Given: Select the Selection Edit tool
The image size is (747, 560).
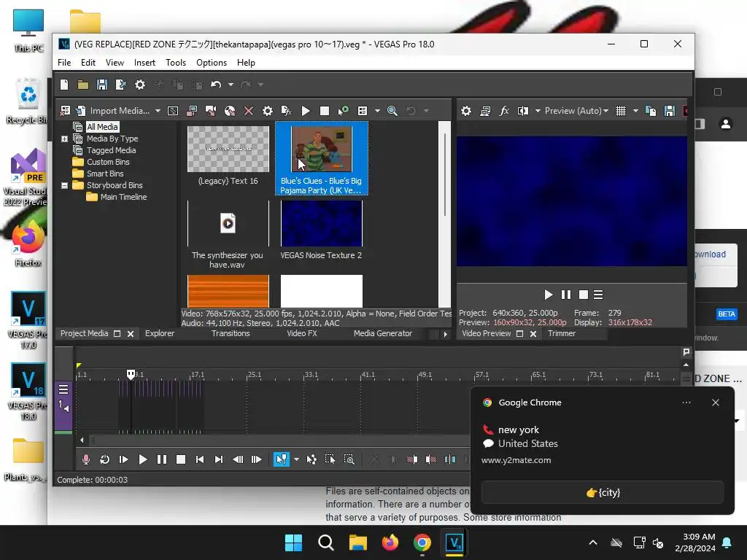Looking at the screenshot, I should click(330, 459).
